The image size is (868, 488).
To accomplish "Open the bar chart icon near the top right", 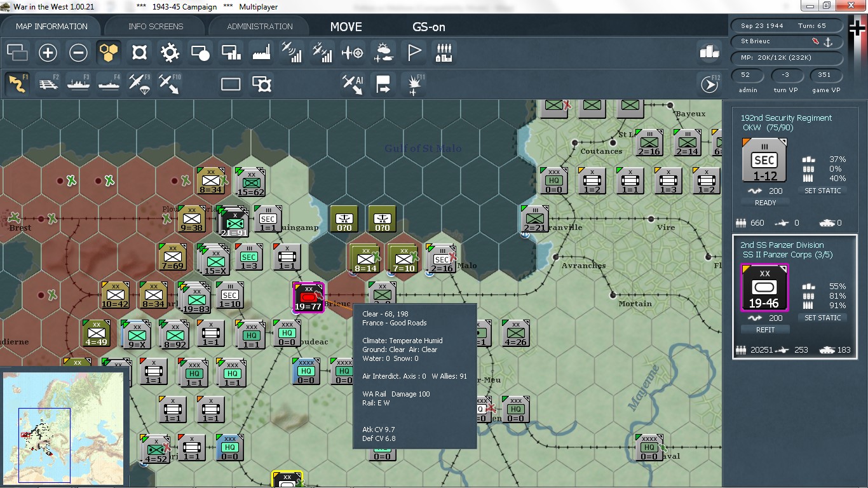I will pos(709,52).
